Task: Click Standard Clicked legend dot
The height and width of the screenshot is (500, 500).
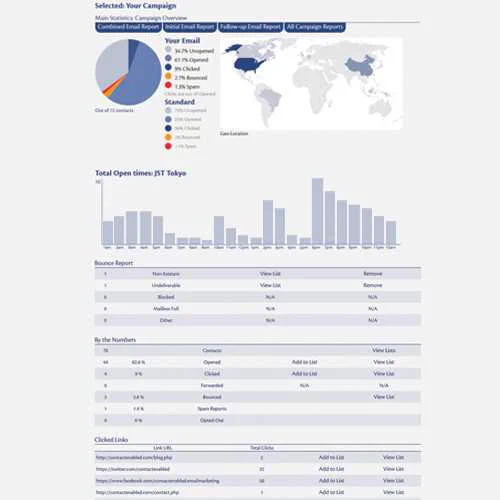Action: (168, 128)
